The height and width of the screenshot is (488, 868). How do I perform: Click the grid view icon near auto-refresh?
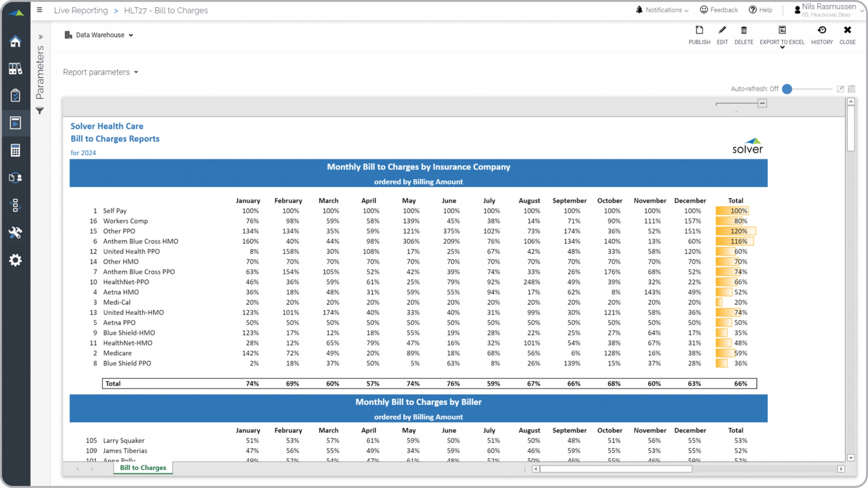coord(851,89)
